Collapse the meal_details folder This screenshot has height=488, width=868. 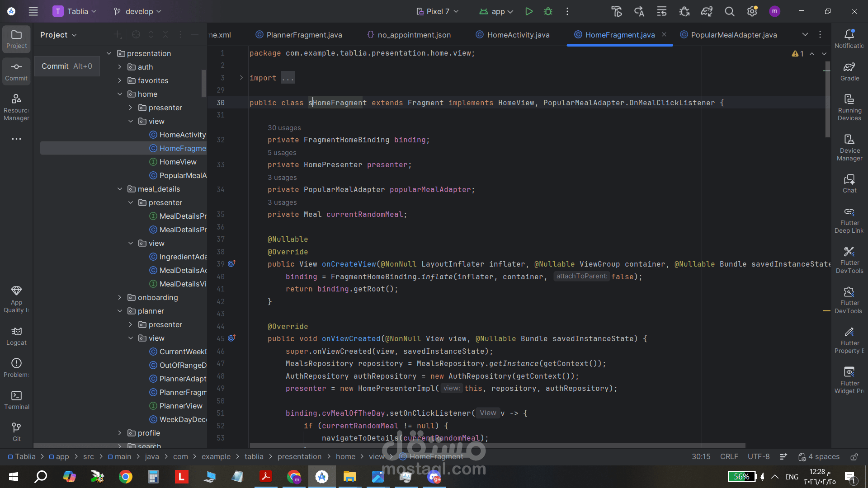pyautogui.click(x=120, y=189)
